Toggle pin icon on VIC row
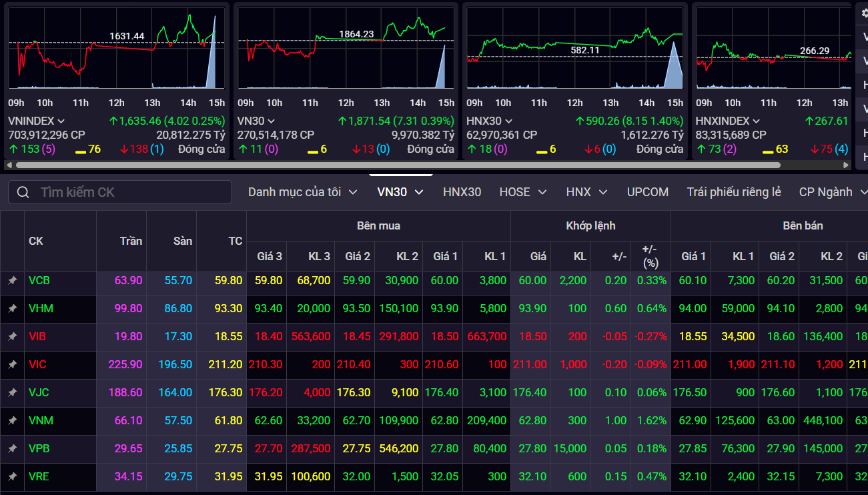The height and width of the screenshot is (495, 868). click(x=12, y=365)
